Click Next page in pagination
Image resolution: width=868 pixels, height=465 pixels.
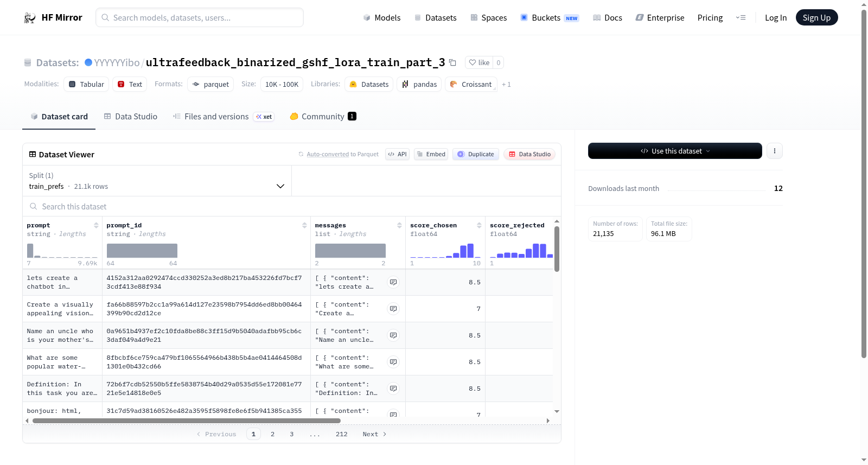374,434
